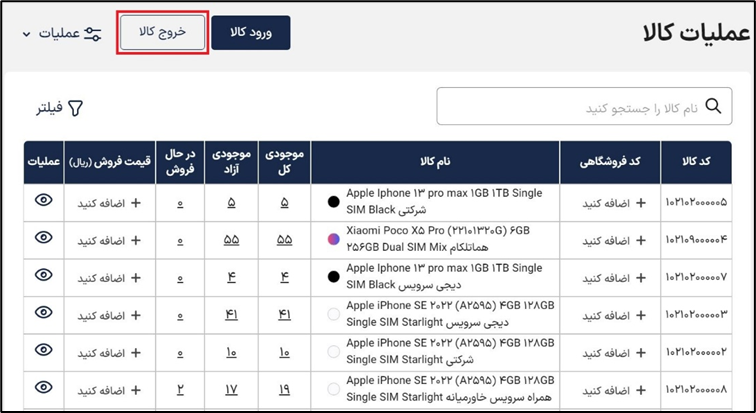The width and height of the screenshot is (756, 413).
Task: Click Starlight swatch of product 1021020000008
Action: [x=334, y=389]
